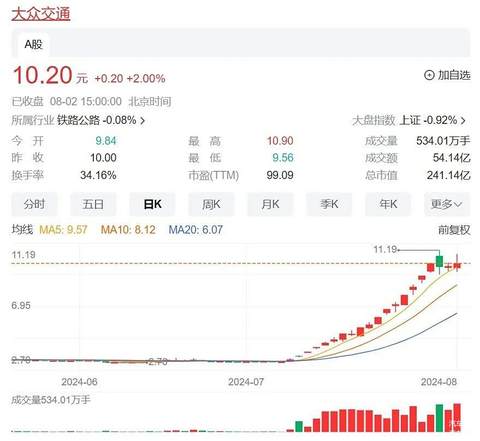Screen dimensions: 480x441
Task: Switch to 分时 chart view
Action: (34, 204)
